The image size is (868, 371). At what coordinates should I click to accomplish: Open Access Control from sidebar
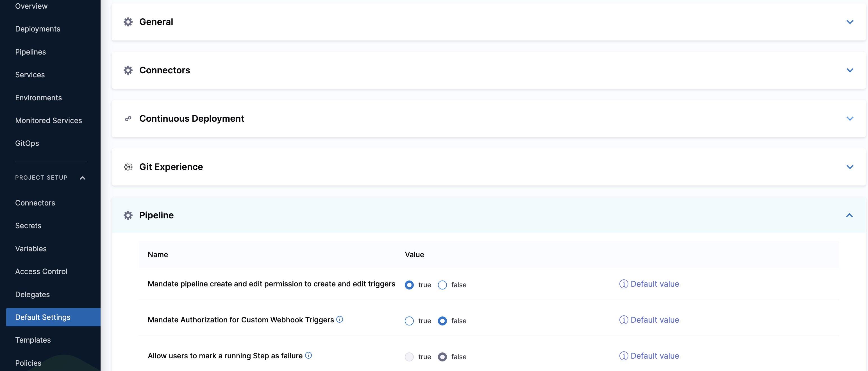tap(41, 272)
